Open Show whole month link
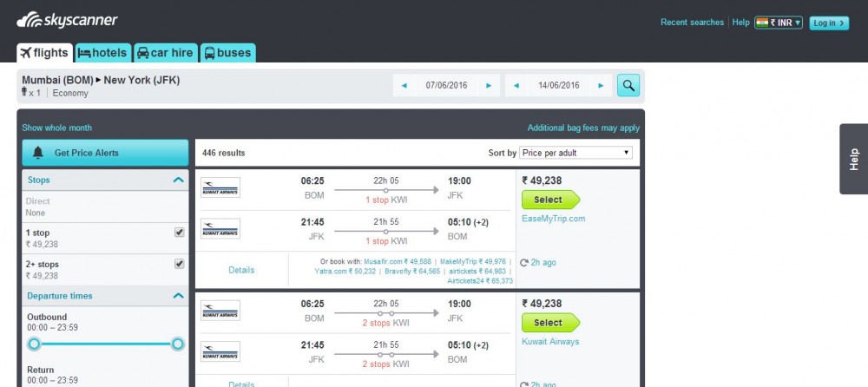 coord(57,128)
